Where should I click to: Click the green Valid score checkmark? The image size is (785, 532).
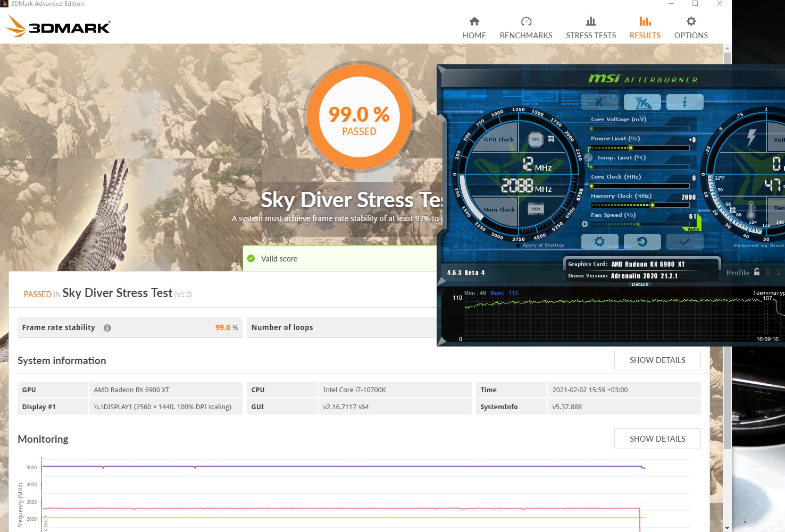click(251, 259)
